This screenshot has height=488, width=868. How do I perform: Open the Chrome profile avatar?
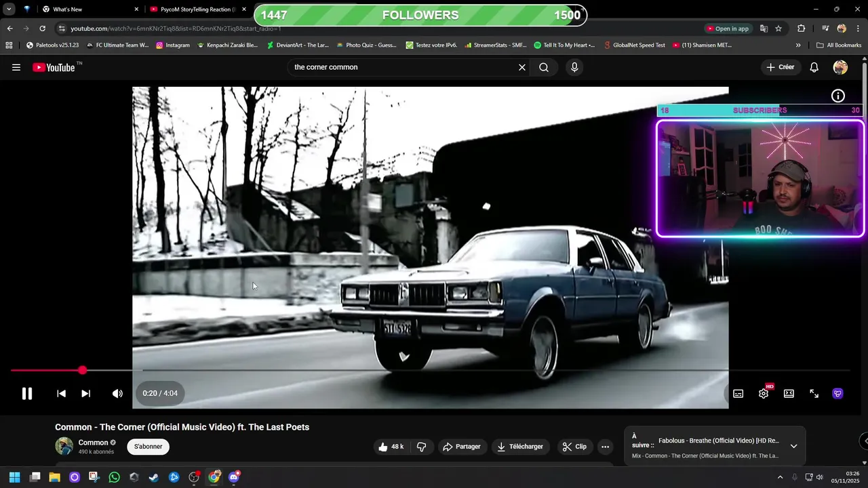842,28
